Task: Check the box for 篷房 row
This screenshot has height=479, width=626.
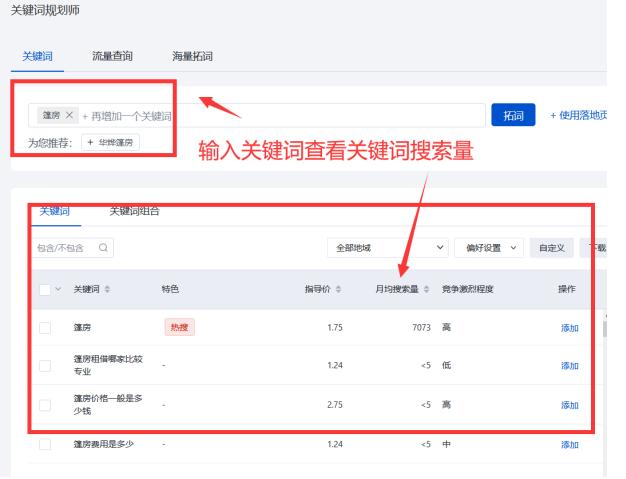Action: pyautogui.click(x=45, y=328)
